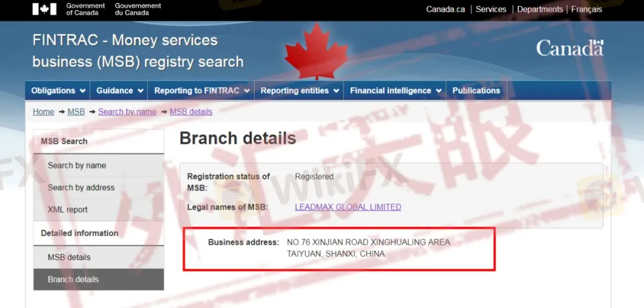The height and width of the screenshot is (308, 644).
Task: Click the NO.76 XINJIAN ROAD address line
Action: (x=369, y=242)
